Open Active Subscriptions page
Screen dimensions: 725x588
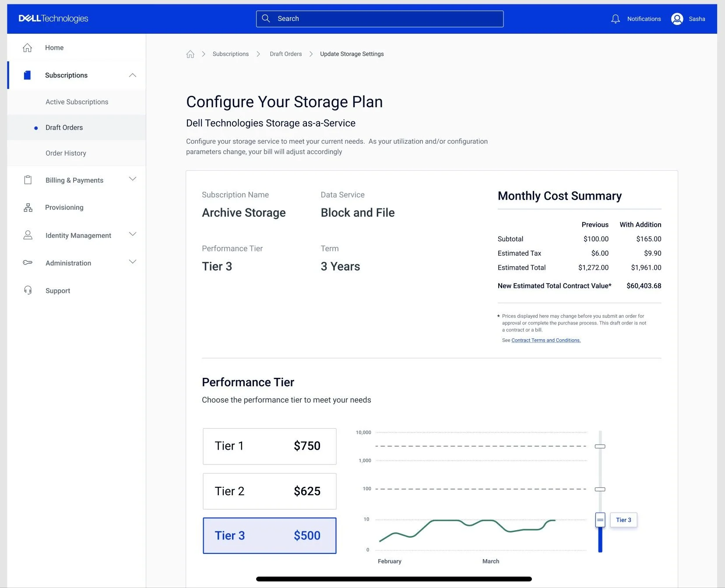pos(77,102)
